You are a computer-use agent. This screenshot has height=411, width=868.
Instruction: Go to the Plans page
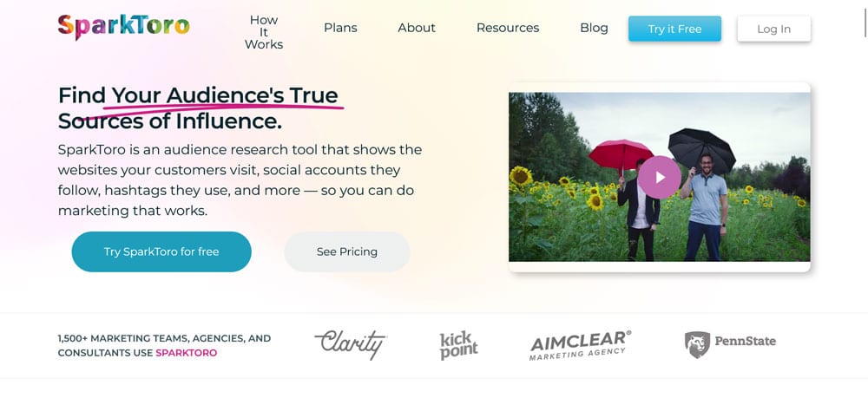(340, 28)
